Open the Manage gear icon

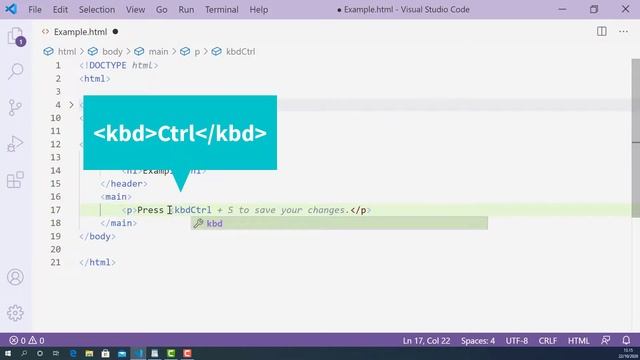click(x=15, y=313)
